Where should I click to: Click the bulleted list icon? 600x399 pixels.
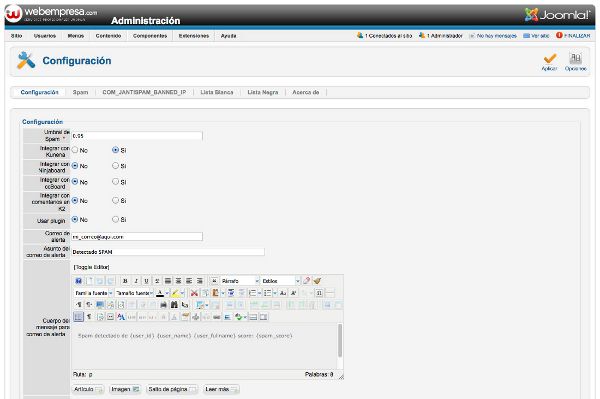[267, 293]
